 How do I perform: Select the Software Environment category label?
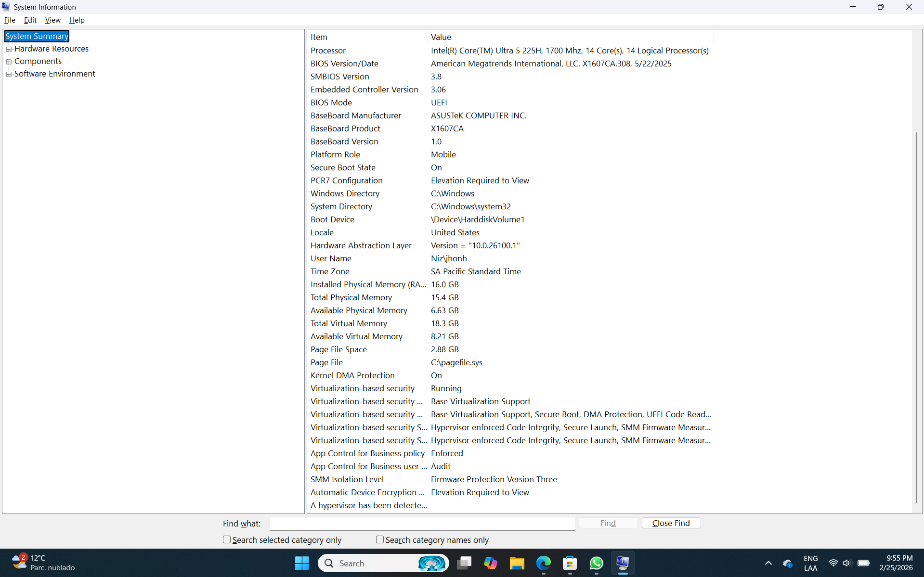(55, 74)
